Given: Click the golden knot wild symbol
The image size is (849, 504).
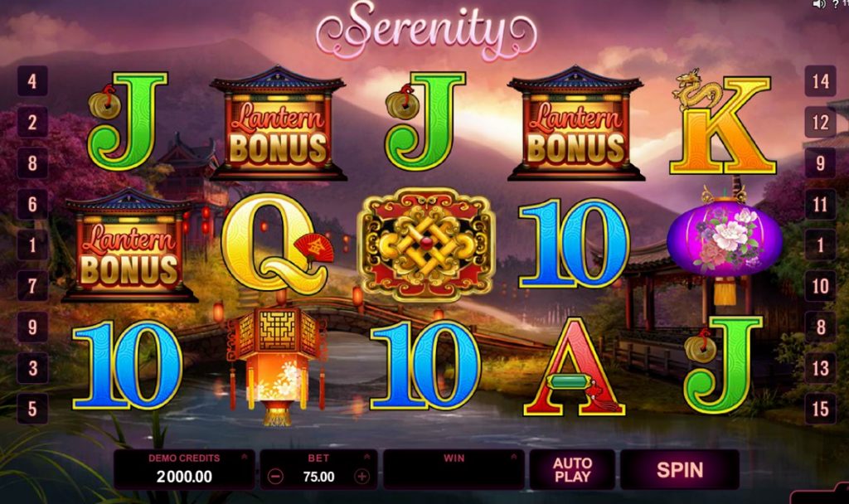Looking at the screenshot, I should click(426, 245).
